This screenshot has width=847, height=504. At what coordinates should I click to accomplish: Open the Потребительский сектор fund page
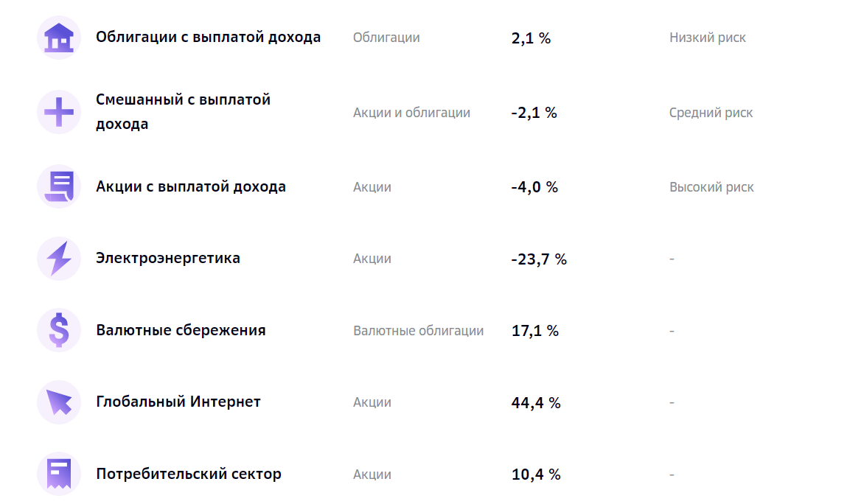point(188,474)
